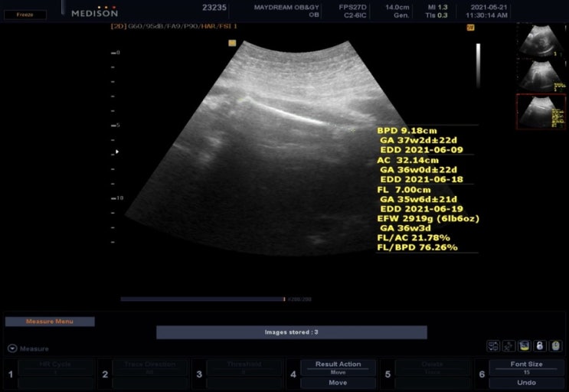Click the EDD 2021-06-18 value
569x392 pixels.
point(422,179)
